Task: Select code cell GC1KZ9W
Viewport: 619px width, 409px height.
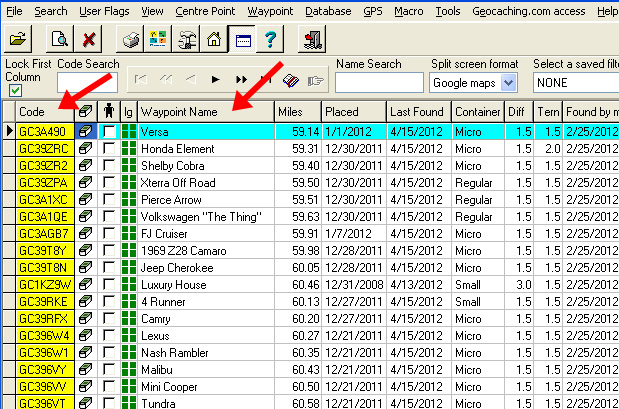Action: 45,285
